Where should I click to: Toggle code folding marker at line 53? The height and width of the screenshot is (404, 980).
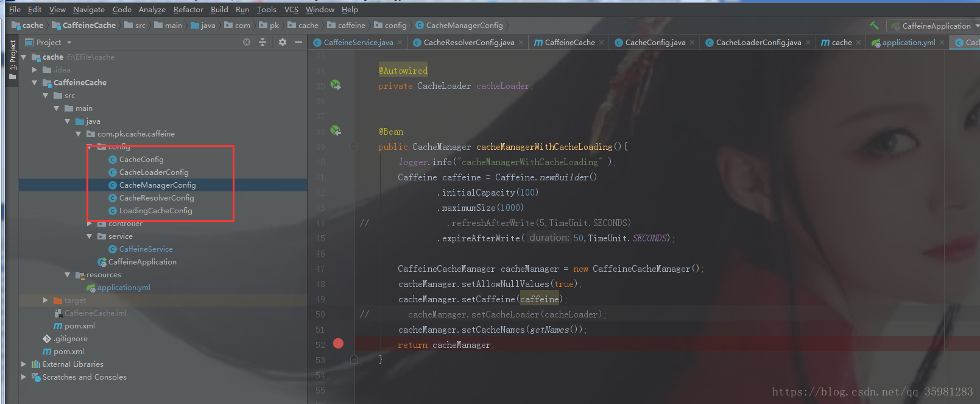click(354, 360)
